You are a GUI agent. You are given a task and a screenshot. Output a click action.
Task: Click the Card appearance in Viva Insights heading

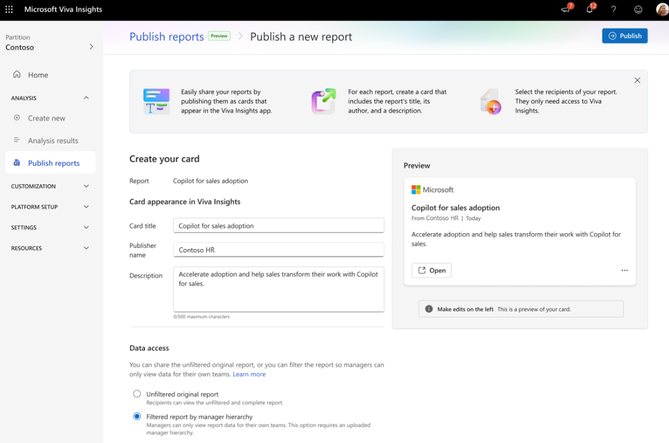coord(185,202)
